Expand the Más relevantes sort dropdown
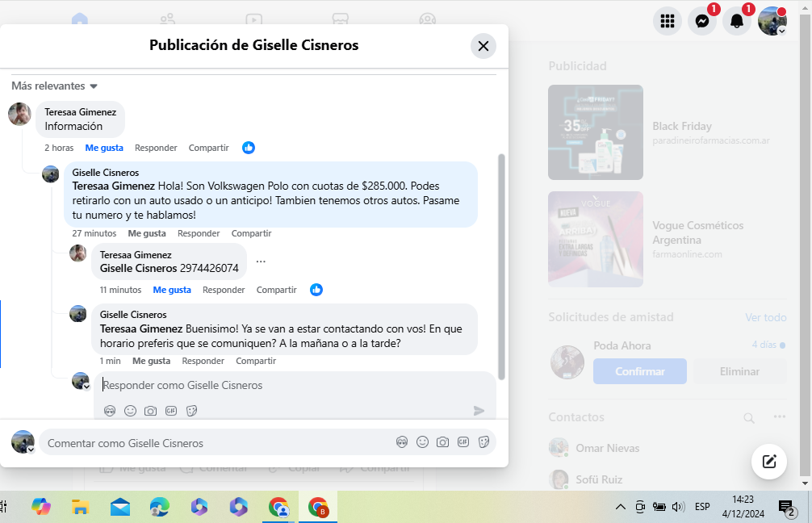 (54, 86)
